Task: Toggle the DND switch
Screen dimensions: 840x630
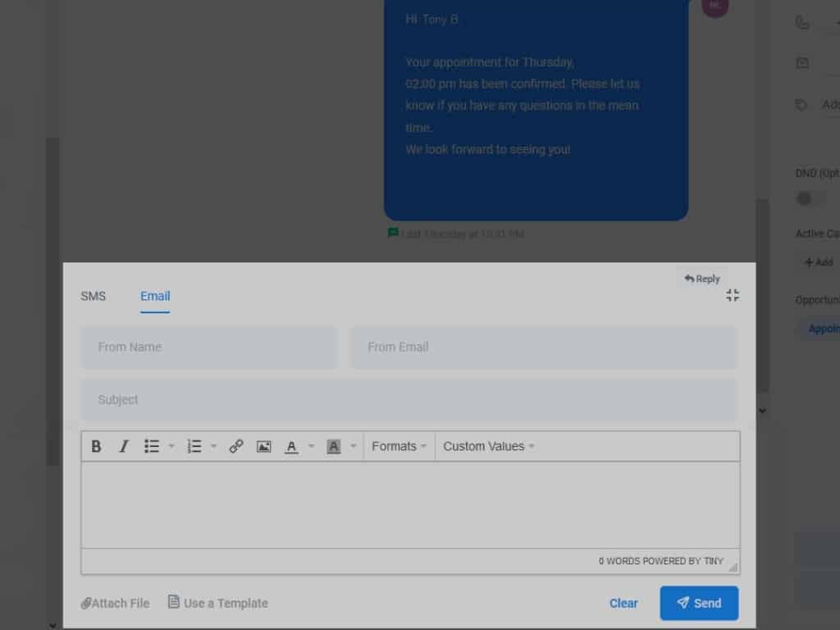Action: click(810, 199)
